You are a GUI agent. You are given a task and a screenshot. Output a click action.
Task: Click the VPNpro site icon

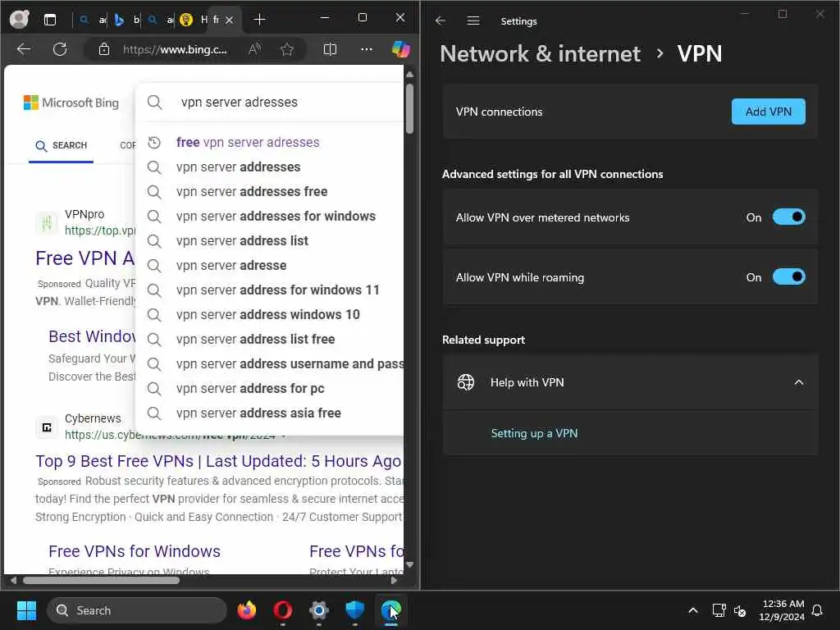(47, 222)
